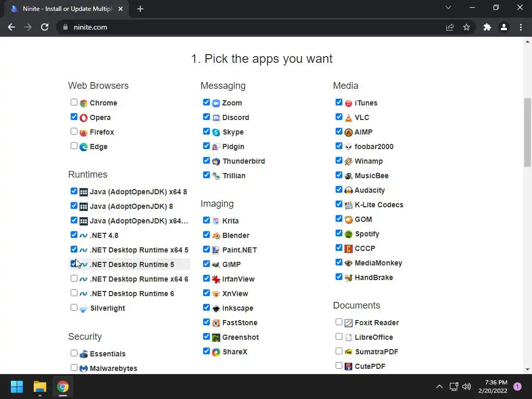Click Chrome icon on the Windows taskbar
The image size is (532, 399).
point(63,387)
